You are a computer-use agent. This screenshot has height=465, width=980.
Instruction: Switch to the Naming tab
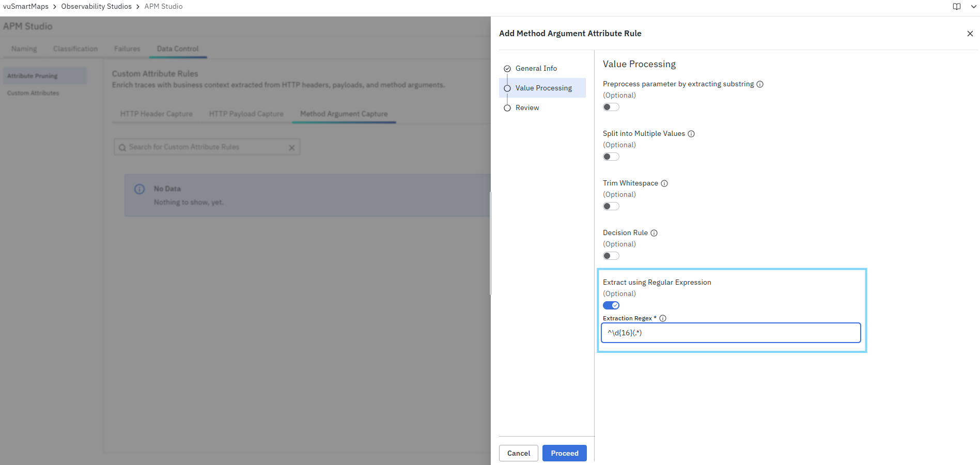click(24, 49)
